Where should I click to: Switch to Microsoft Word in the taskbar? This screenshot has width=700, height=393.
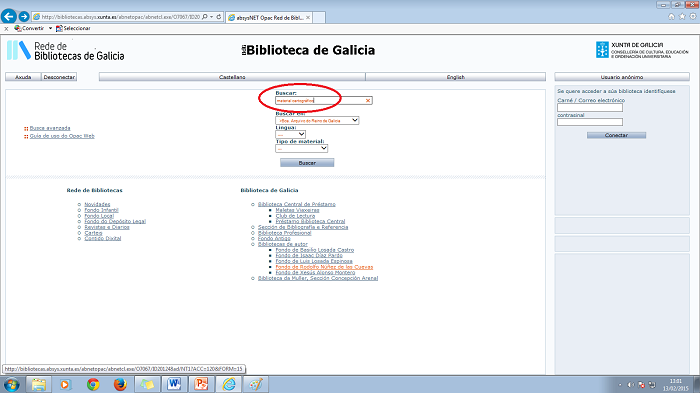point(174,384)
